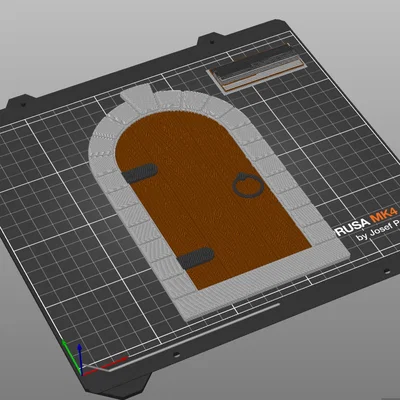Select the upper dark hinge strap
This screenshot has width=400, height=400.
click(x=140, y=173)
